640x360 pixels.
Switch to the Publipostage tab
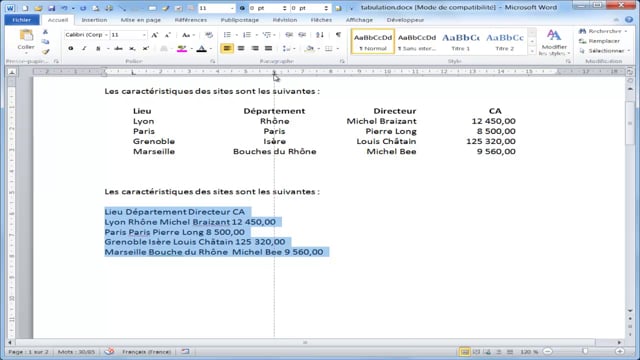tap(240, 20)
